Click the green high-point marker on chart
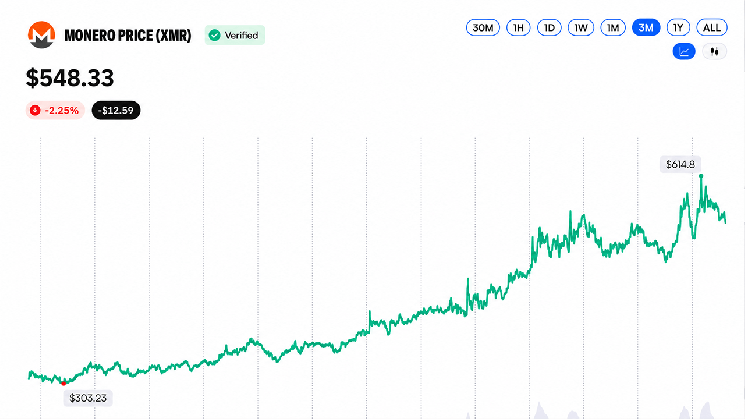745x419 pixels. coord(701,176)
